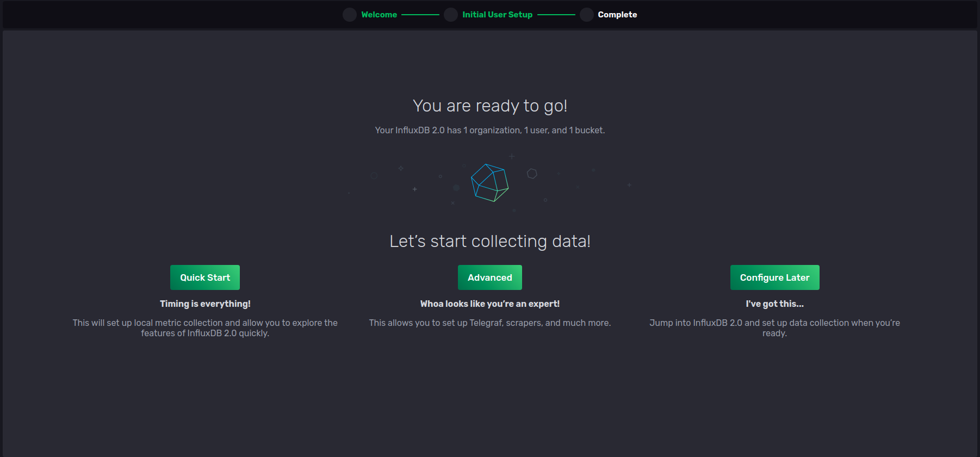Click the Initial User Setup circle indicator
Image resolution: width=980 pixels, height=457 pixels.
coord(451,15)
